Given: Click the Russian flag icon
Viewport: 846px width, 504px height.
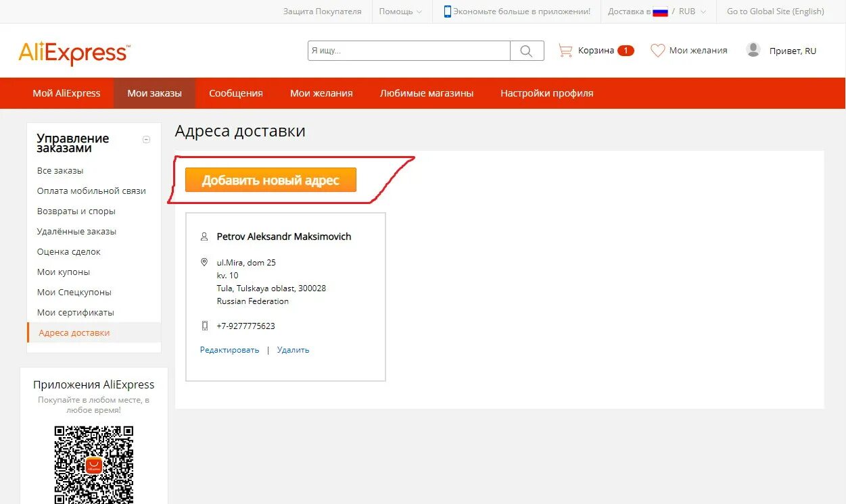Looking at the screenshot, I should 660,12.
